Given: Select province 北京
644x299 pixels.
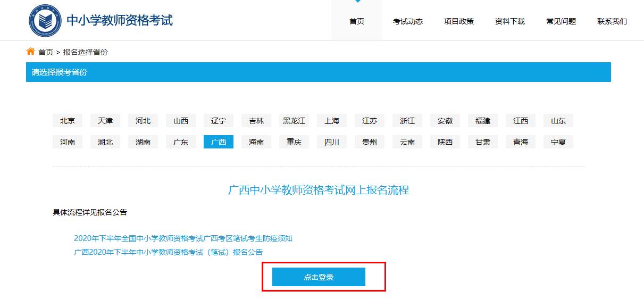Looking at the screenshot, I should (x=68, y=121).
